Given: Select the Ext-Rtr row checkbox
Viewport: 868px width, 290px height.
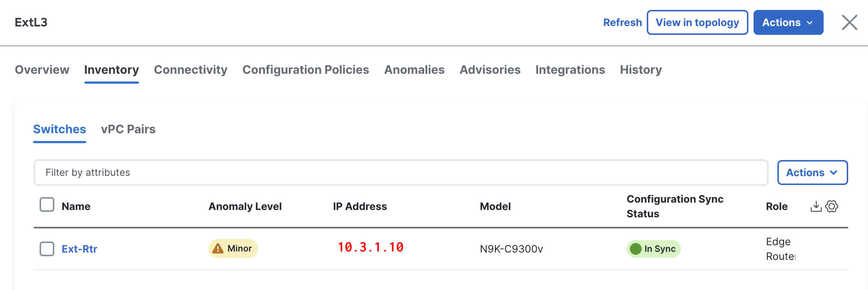Looking at the screenshot, I should point(47,249).
